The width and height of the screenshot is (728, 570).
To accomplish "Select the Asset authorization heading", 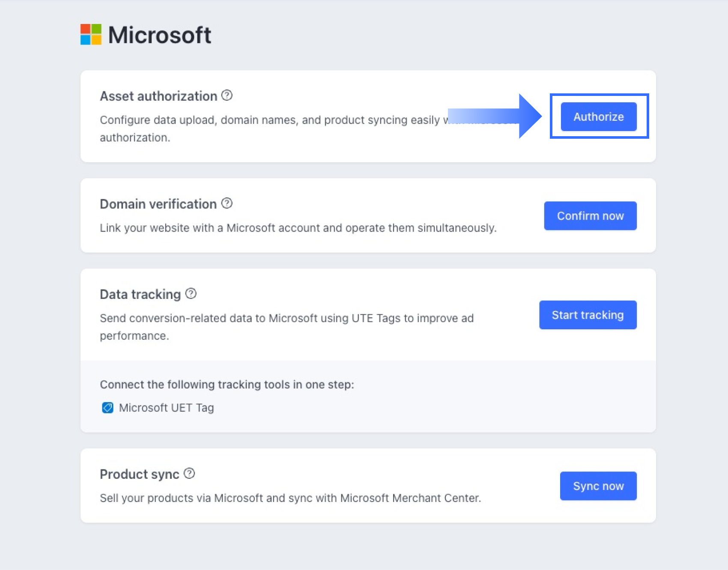I will tap(158, 96).
